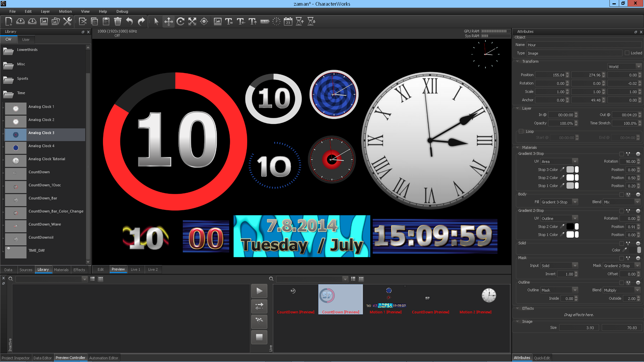The image size is (644, 362).
Task: Select the arrow selection tool
Action: click(x=156, y=21)
